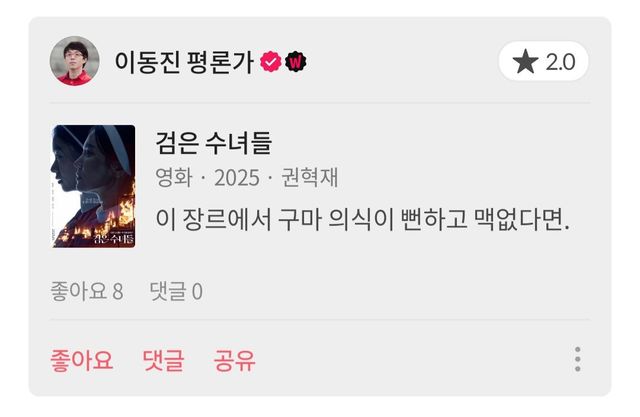Open the reviewer's profile avatar photo
Viewport: 640px width, 417px height.
tap(74, 61)
